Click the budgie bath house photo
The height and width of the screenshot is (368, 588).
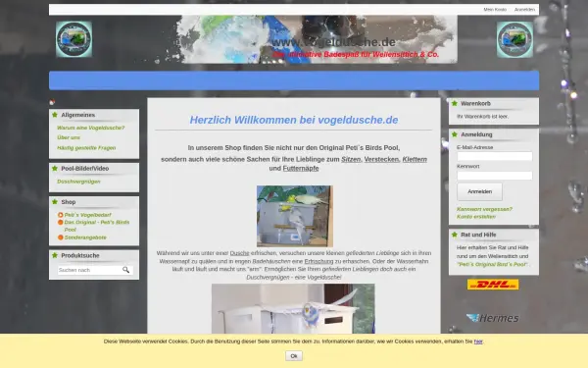tap(295, 216)
